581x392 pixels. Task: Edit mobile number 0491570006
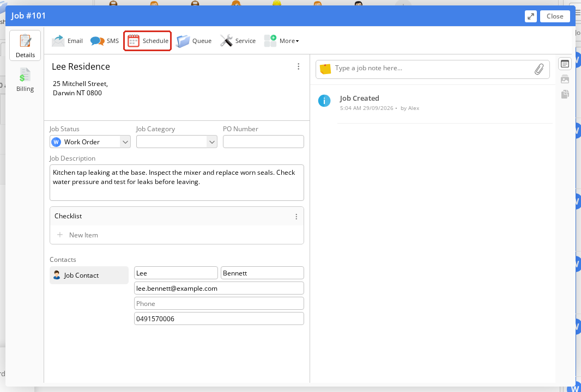tap(219, 318)
